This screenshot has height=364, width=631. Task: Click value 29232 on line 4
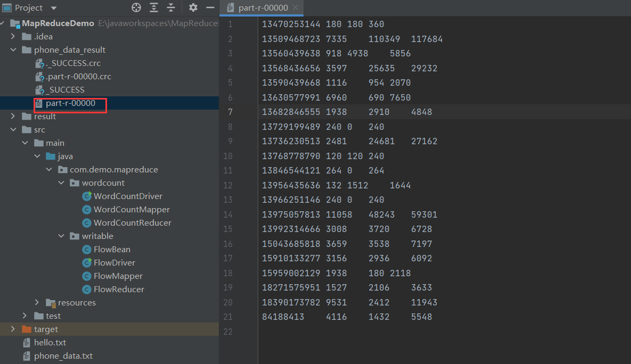coord(424,68)
